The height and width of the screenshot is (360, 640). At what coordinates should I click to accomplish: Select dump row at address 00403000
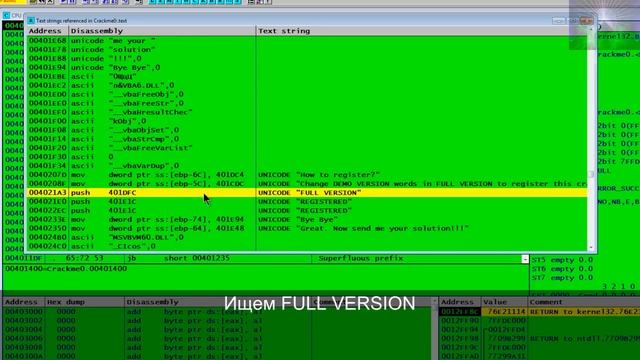click(217, 312)
